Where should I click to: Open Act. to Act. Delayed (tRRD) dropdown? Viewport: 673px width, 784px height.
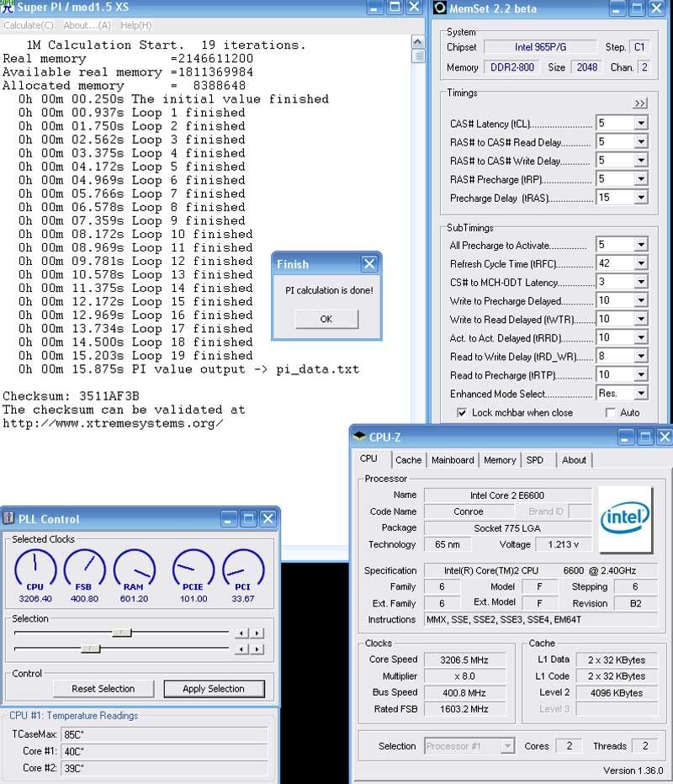[641, 337]
